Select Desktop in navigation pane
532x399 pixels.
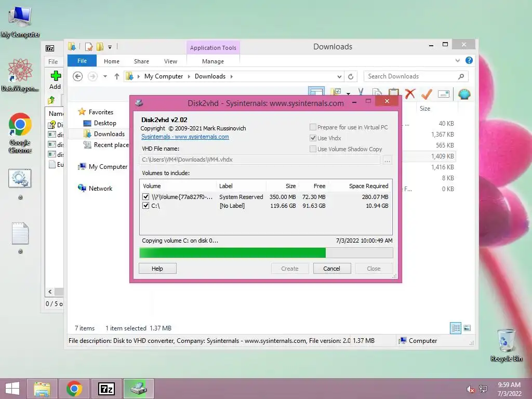(x=105, y=123)
